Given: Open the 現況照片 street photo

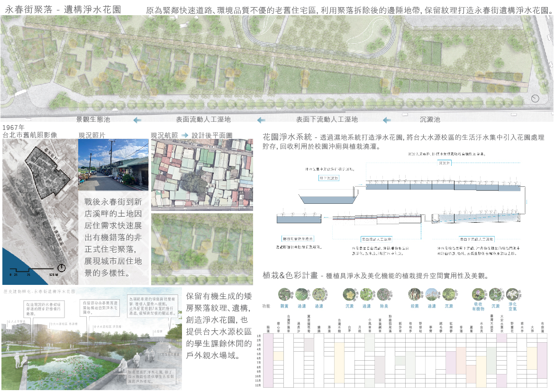Looking at the screenshot, I should [113, 164].
